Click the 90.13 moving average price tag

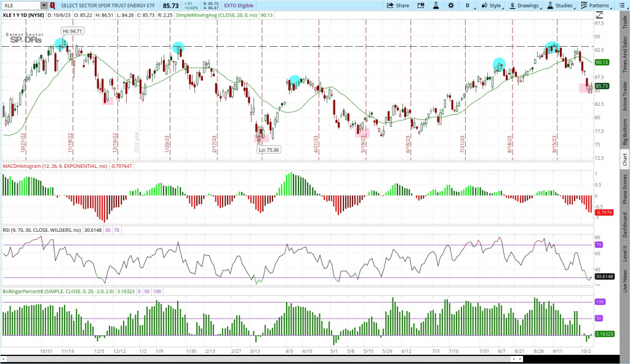[x=602, y=62]
